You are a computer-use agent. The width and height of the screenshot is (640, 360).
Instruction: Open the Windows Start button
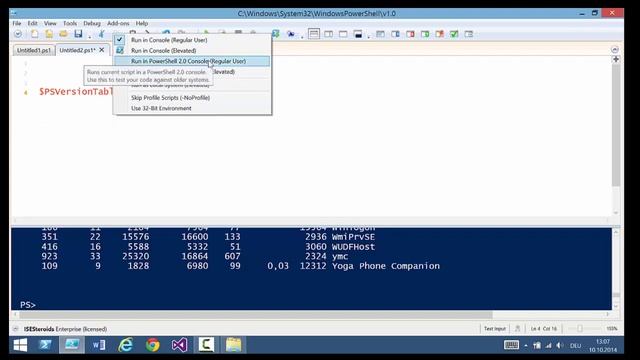[20, 345]
